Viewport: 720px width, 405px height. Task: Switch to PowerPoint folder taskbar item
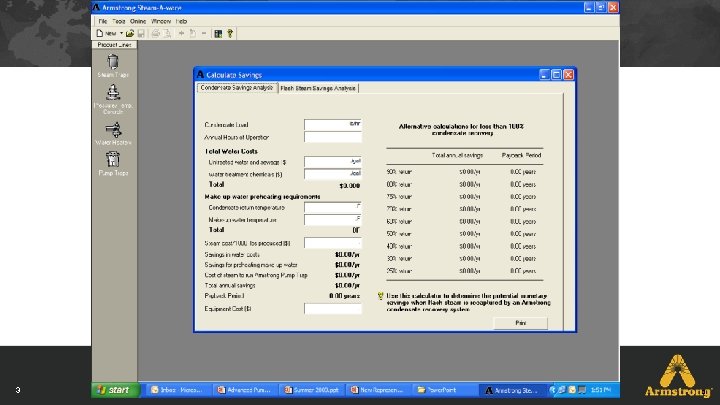[444, 390]
